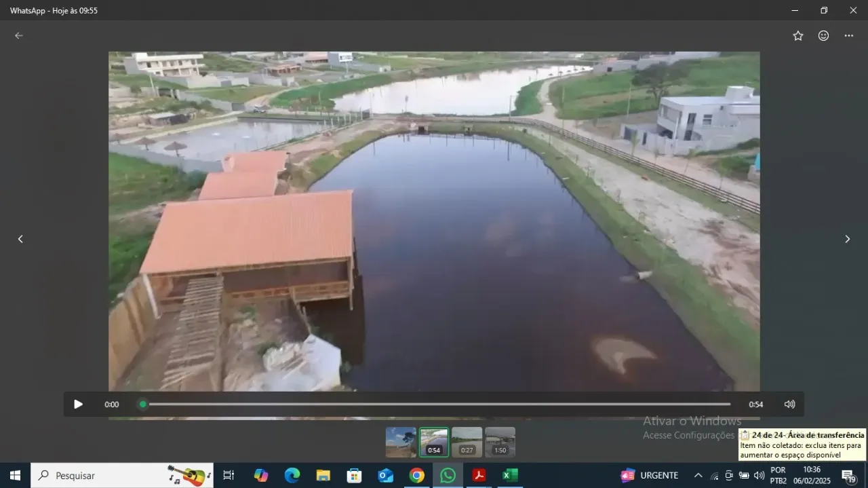Switch the POR PTB2 keyboard language
Image resolution: width=868 pixels, height=488 pixels.
pyautogui.click(x=778, y=476)
